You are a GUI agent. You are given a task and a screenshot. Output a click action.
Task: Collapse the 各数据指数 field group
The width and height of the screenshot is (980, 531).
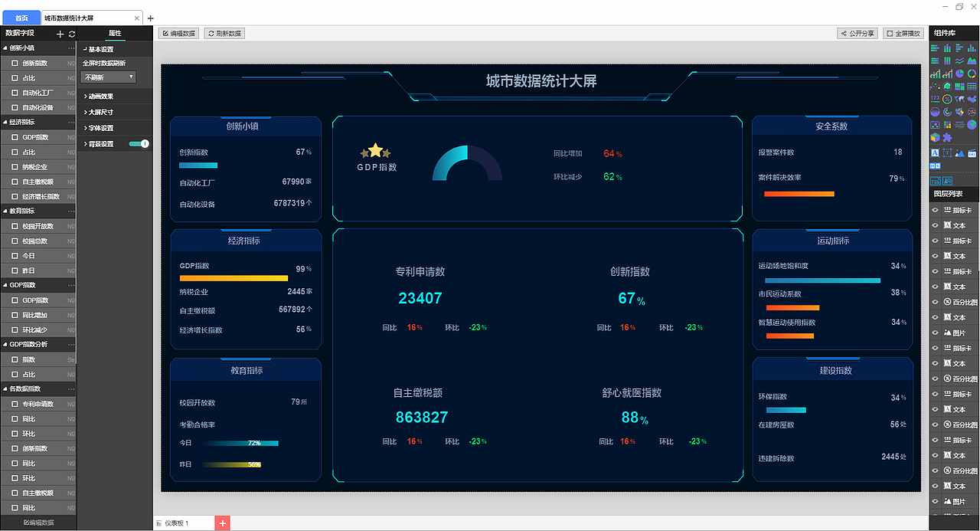[5, 389]
